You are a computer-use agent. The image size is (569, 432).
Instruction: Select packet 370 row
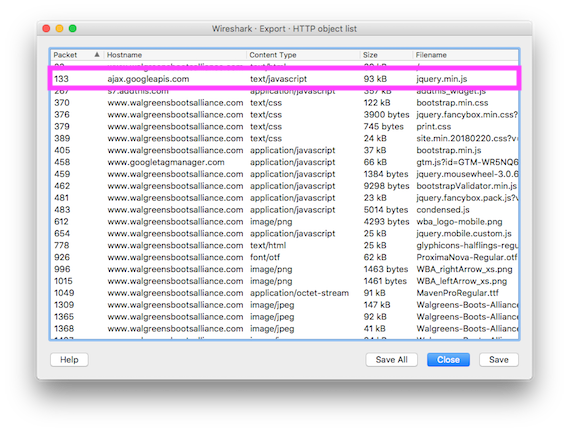pos(284,103)
